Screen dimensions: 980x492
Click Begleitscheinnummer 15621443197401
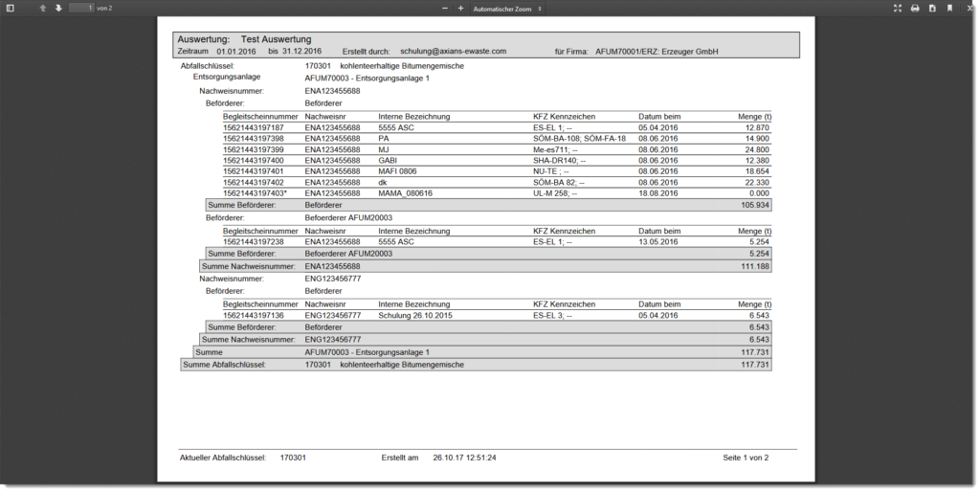coord(253,171)
